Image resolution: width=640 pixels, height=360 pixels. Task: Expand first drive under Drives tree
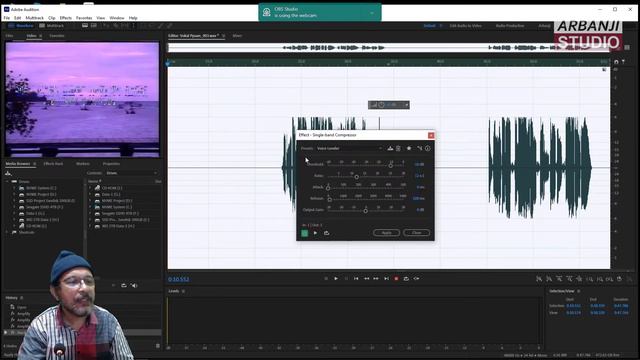[15, 188]
